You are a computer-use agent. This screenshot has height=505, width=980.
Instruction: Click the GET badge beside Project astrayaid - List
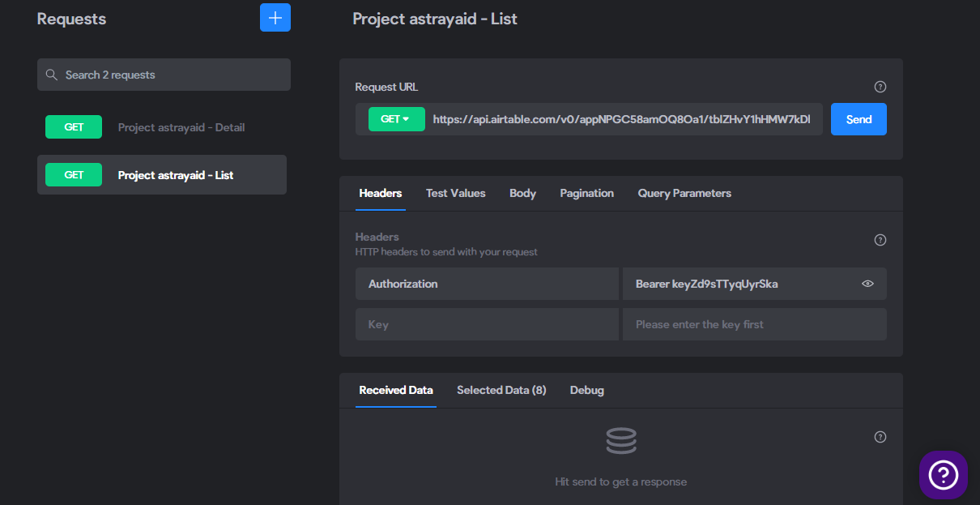coord(74,175)
